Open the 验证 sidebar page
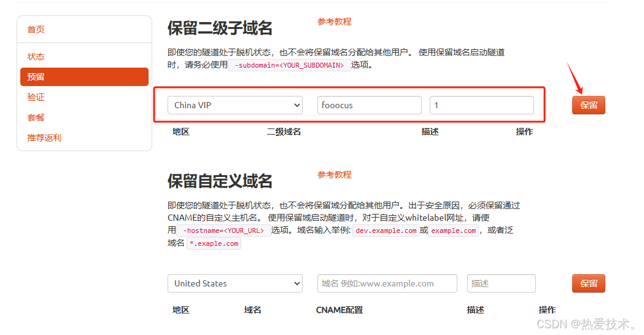 coord(36,97)
